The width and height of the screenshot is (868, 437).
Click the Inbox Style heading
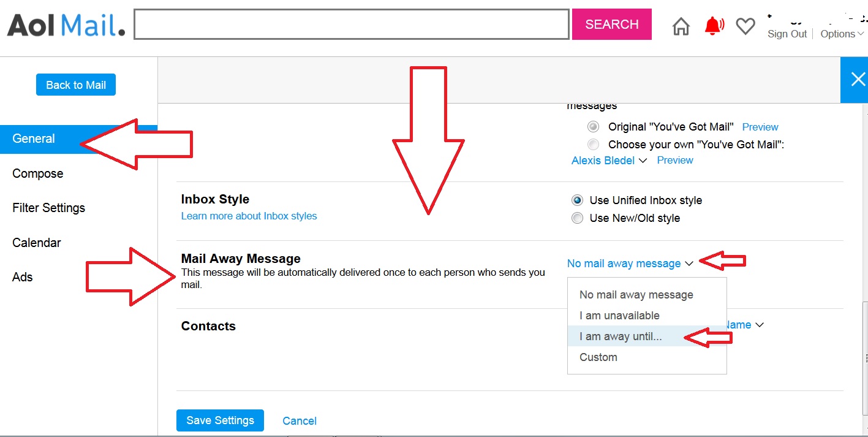(215, 199)
